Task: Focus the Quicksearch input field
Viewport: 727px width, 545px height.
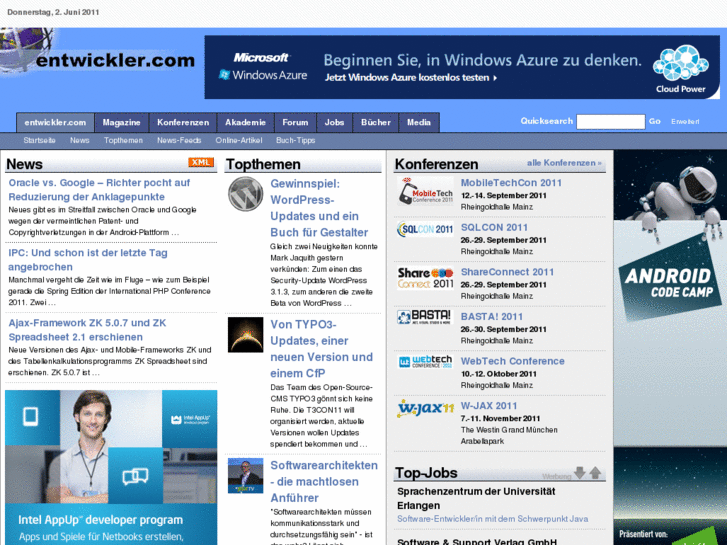Action: (611, 122)
